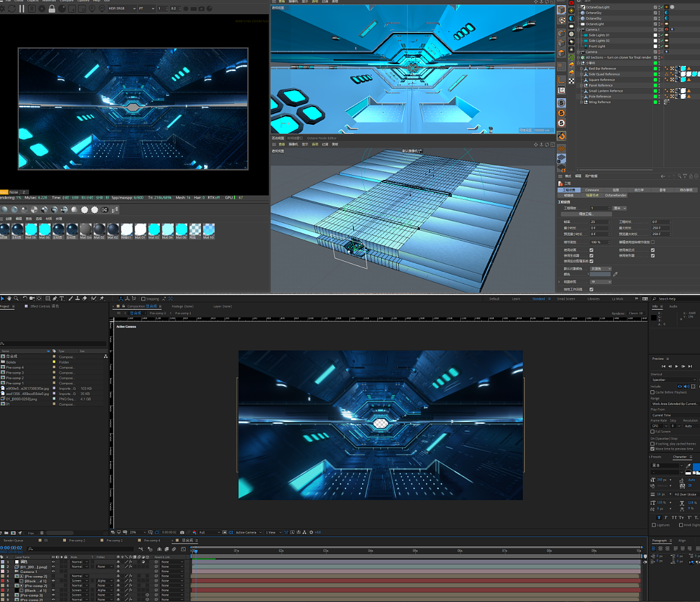The width and height of the screenshot is (700, 602).
Task: Open the 25% magnification dropdown
Action: click(138, 532)
